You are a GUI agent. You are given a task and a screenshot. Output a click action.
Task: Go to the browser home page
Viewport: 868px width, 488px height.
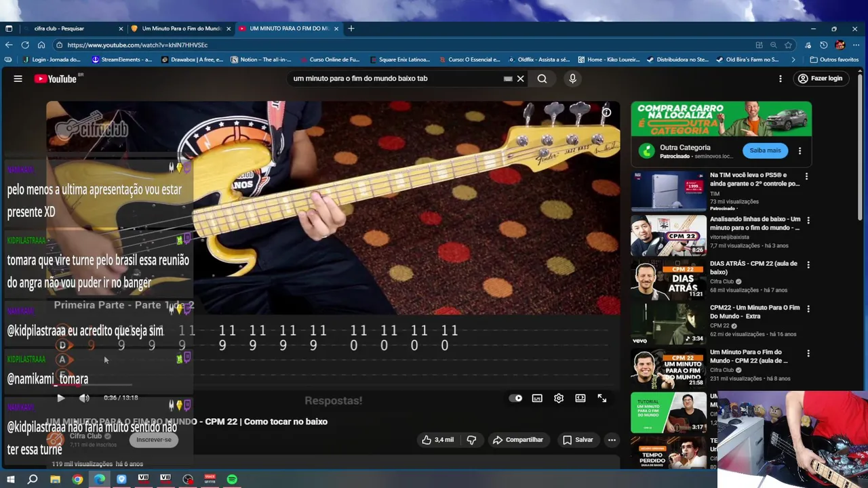(x=41, y=45)
